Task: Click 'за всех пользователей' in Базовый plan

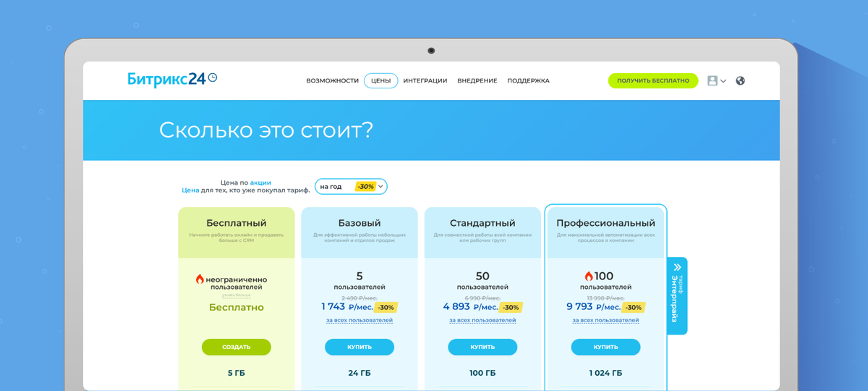Action: [x=359, y=320]
